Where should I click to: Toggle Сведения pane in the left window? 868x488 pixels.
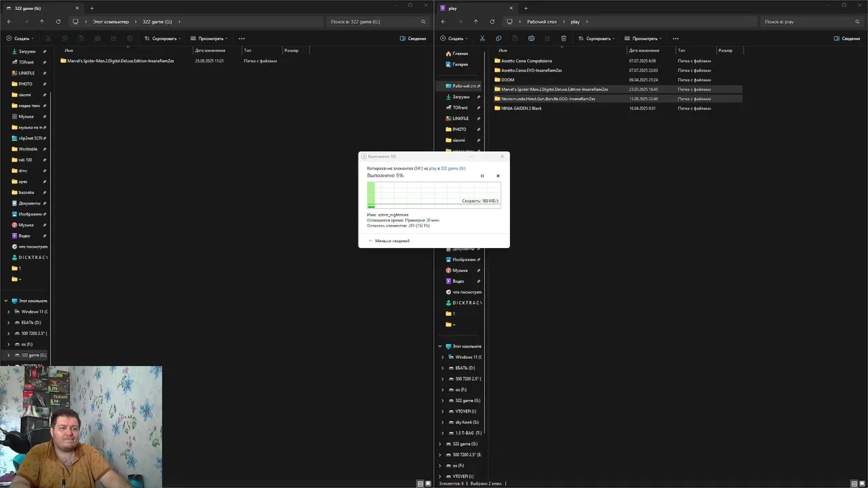[413, 39]
